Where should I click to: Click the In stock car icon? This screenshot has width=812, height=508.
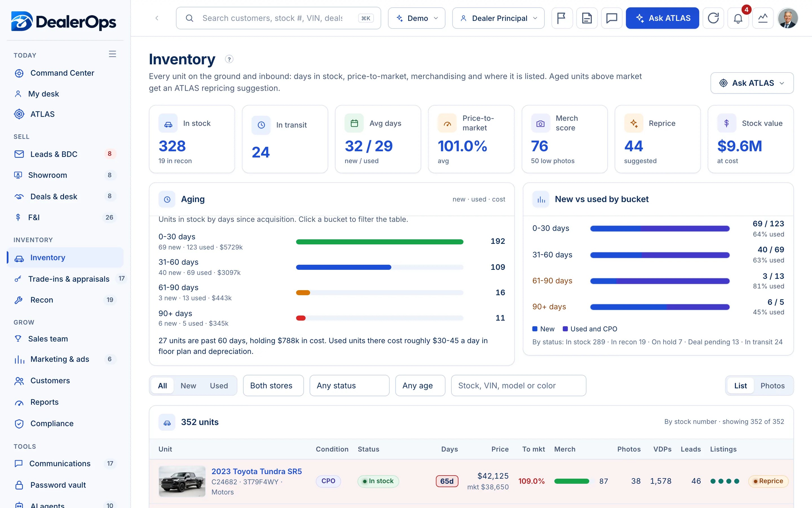coord(168,123)
